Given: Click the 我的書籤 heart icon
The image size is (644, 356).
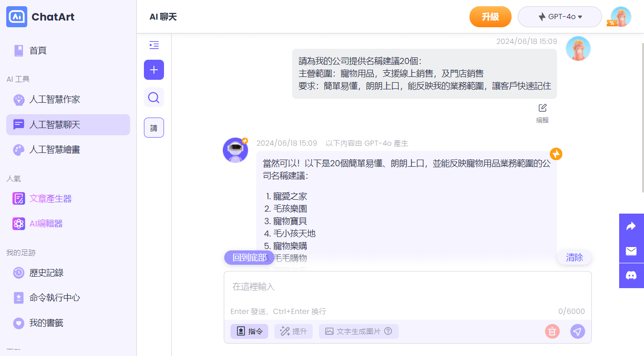Looking at the screenshot, I should [19, 323].
